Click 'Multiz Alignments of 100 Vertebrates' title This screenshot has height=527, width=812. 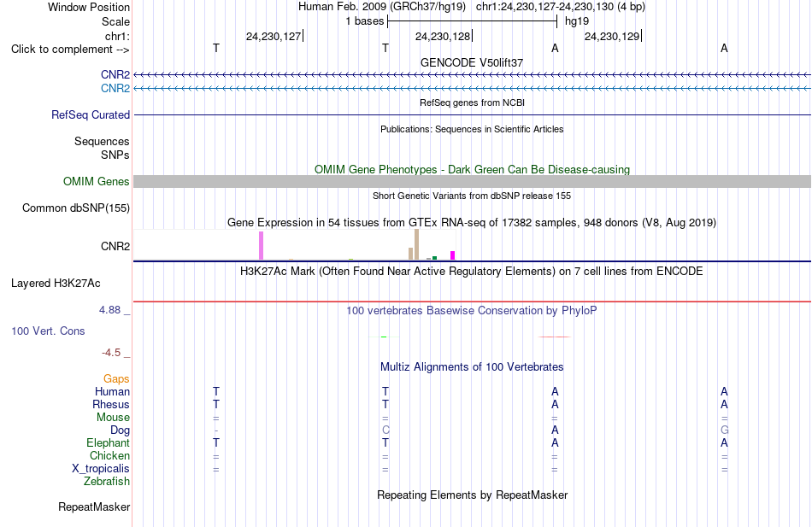click(x=472, y=367)
